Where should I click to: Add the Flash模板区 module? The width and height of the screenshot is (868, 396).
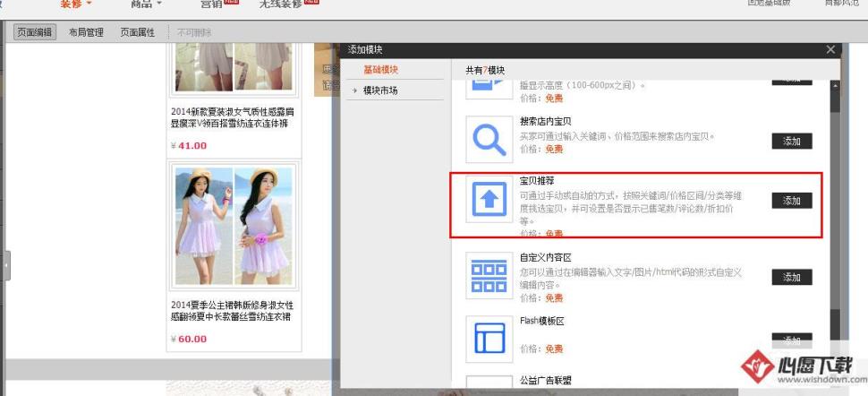792,340
